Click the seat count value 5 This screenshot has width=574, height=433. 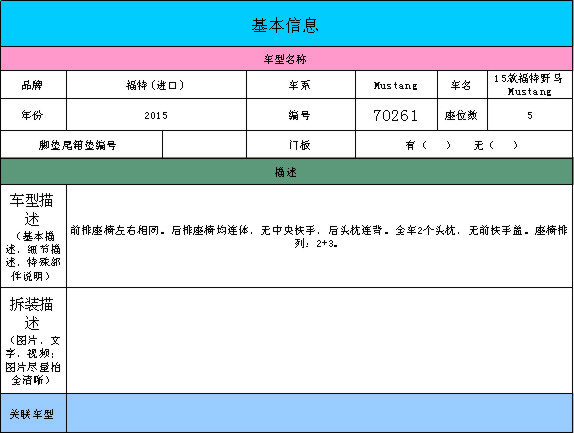coord(530,115)
